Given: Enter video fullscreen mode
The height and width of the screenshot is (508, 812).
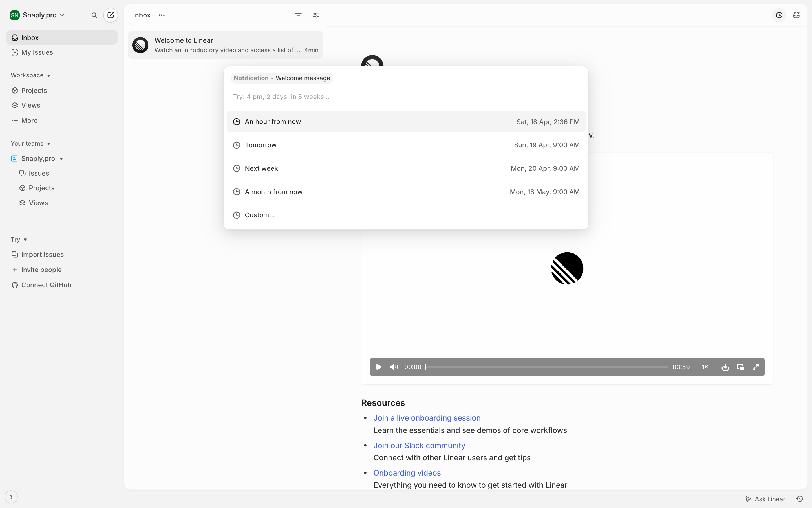Looking at the screenshot, I should (x=756, y=367).
